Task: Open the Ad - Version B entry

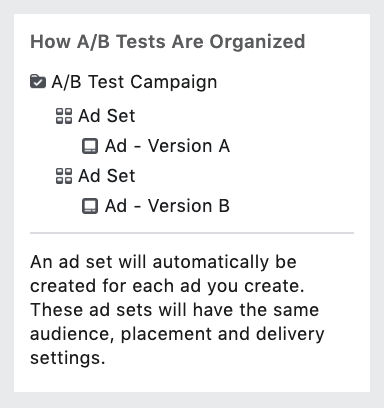Action: 167,206
